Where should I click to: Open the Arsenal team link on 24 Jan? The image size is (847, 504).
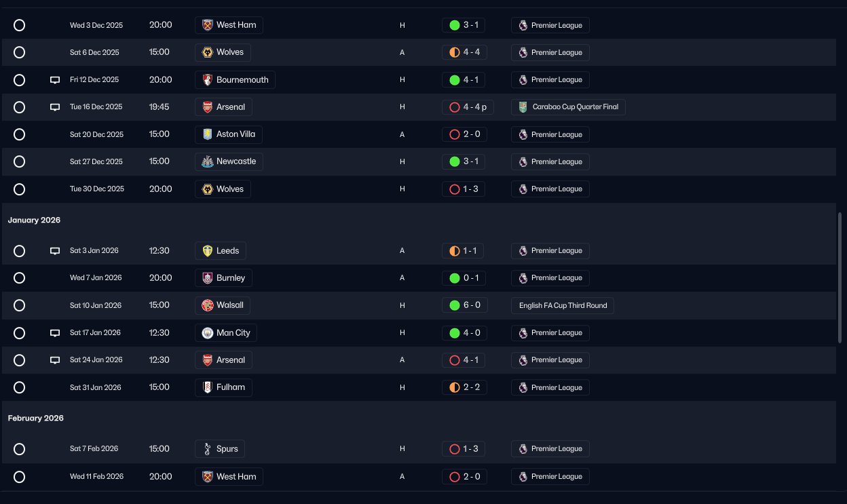click(x=224, y=360)
